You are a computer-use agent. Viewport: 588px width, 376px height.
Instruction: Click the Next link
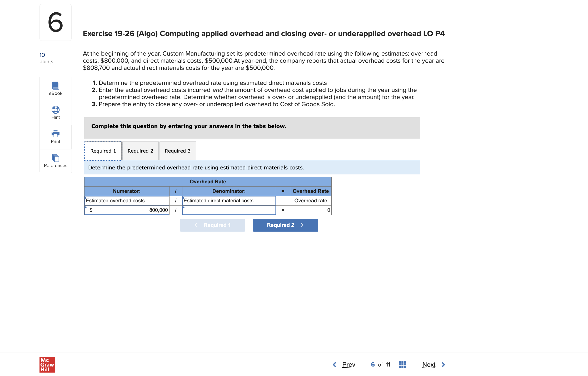pyautogui.click(x=429, y=364)
